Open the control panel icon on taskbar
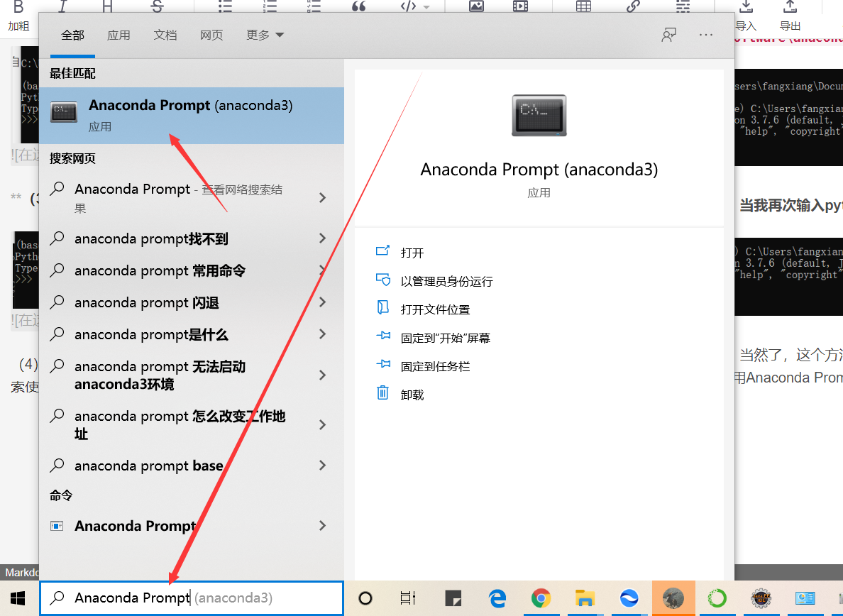This screenshot has height=616, width=843. [805, 598]
